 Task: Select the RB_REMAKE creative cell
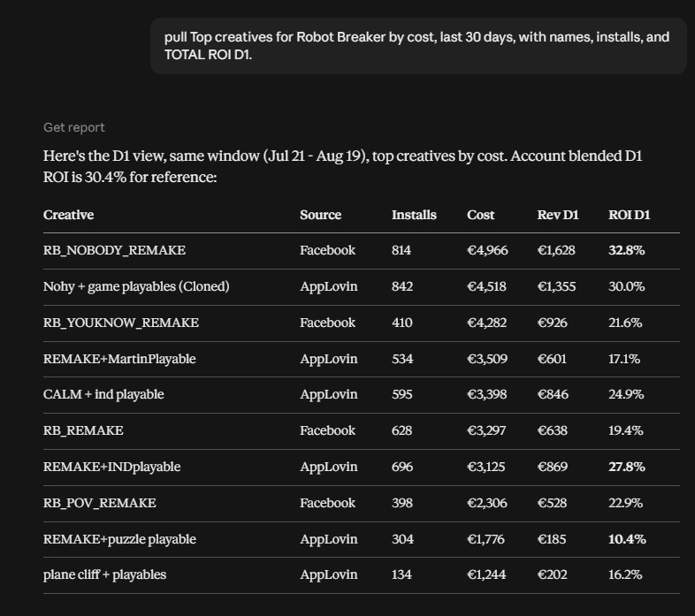tap(83, 430)
